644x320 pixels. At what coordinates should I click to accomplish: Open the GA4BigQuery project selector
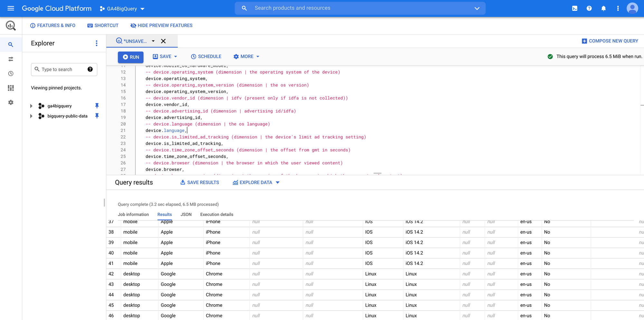pyautogui.click(x=122, y=9)
